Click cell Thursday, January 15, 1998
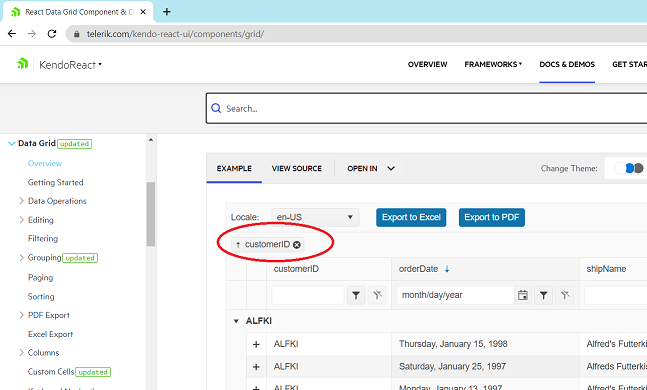 point(453,344)
